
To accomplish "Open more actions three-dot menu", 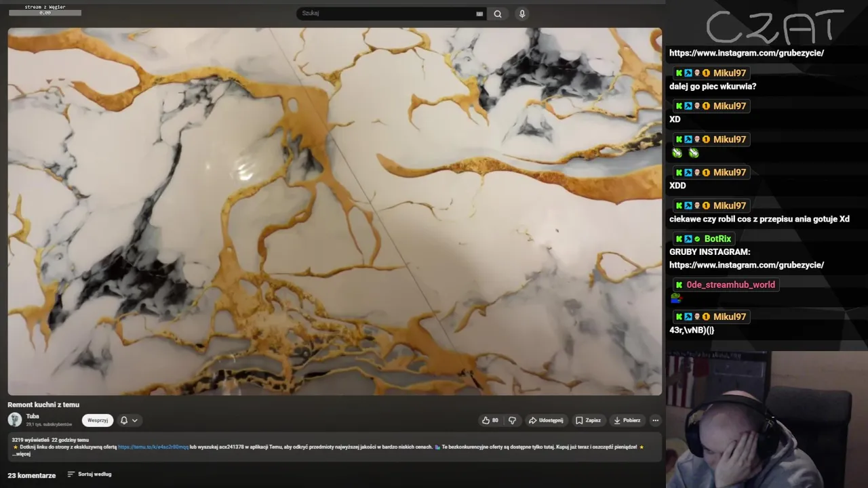I will point(655,420).
